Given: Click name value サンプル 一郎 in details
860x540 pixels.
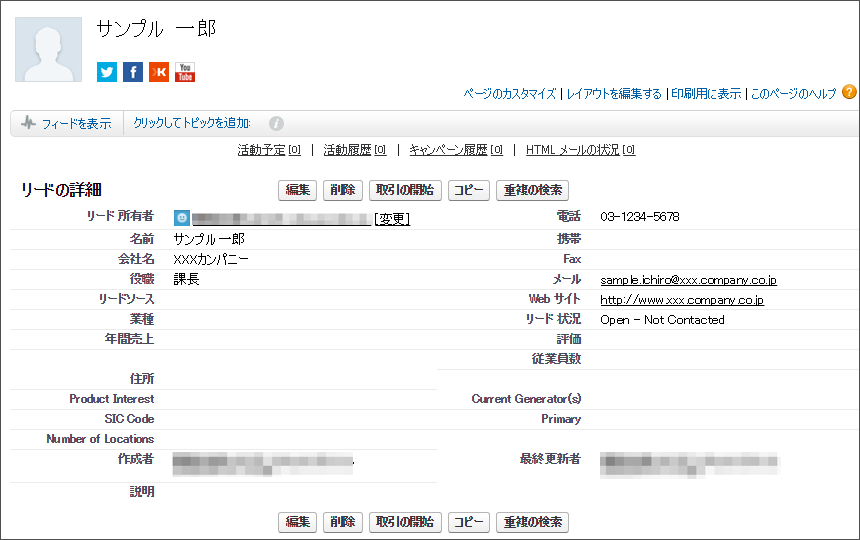Looking at the screenshot, I should click(x=209, y=239).
